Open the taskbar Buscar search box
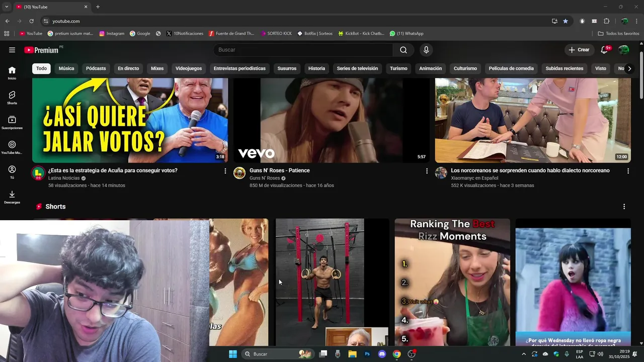Screen dimensions: 644x362 pos(277,354)
